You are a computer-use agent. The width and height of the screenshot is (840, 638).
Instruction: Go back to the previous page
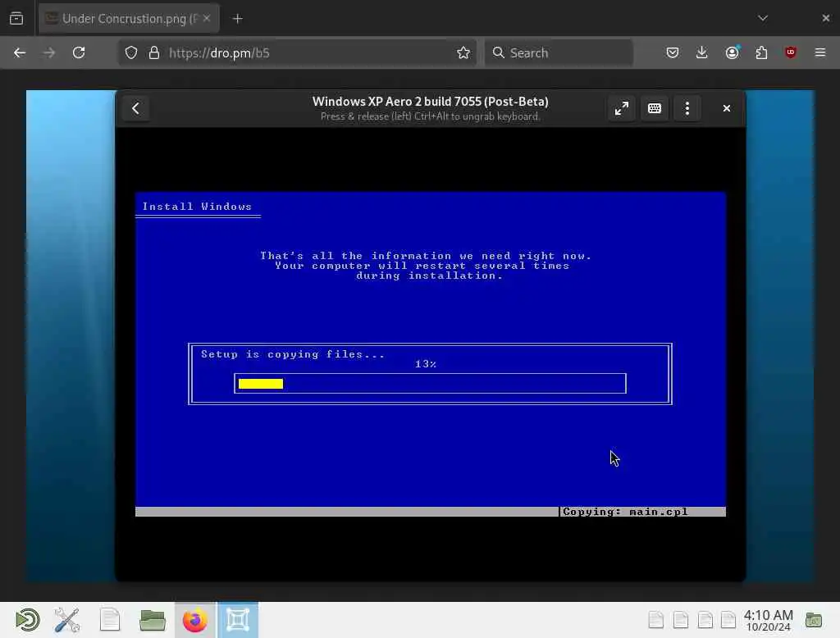point(20,52)
